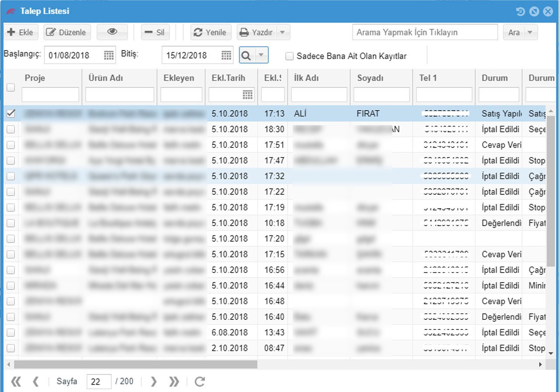Viewport: 559px width, 392px height.
Task: Open the Başlangıç date calendar picker
Action: pyautogui.click(x=108, y=55)
